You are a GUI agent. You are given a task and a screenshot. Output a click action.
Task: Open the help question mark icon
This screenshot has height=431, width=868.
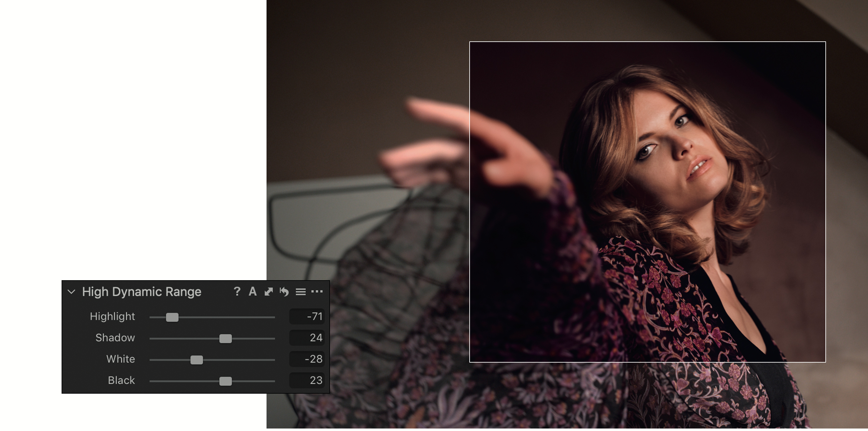[237, 291]
